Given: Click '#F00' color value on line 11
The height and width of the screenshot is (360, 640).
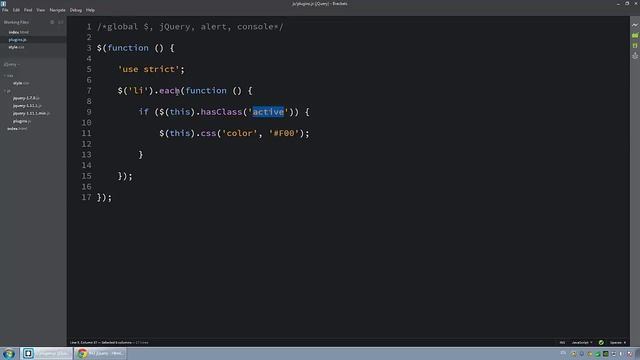Looking at the screenshot, I should [284, 133].
